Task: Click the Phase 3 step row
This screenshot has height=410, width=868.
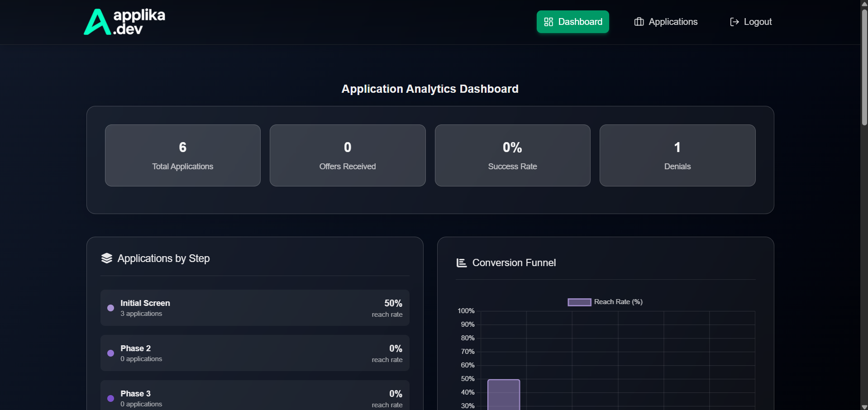Action: 255,395
